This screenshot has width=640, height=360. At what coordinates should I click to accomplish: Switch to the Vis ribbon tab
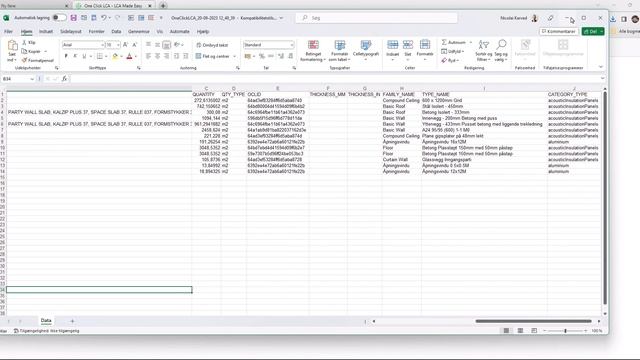pyautogui.click(x=160, y=31)
